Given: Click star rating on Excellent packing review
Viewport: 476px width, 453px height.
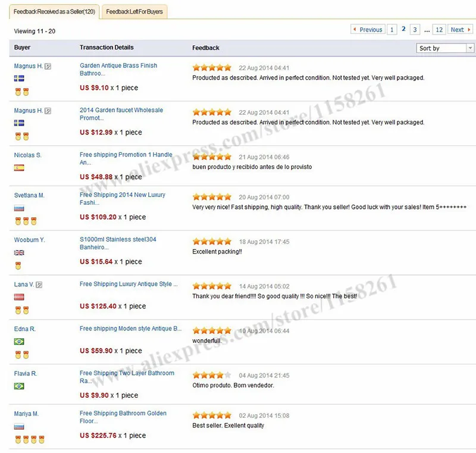Looking at the screenshot, I should (x=212, y=242).
